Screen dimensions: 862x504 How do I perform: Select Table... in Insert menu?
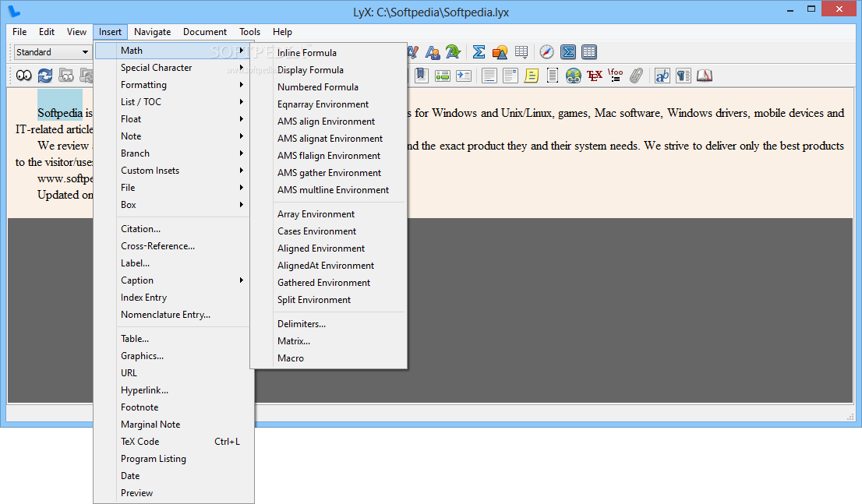click(172, 339)
